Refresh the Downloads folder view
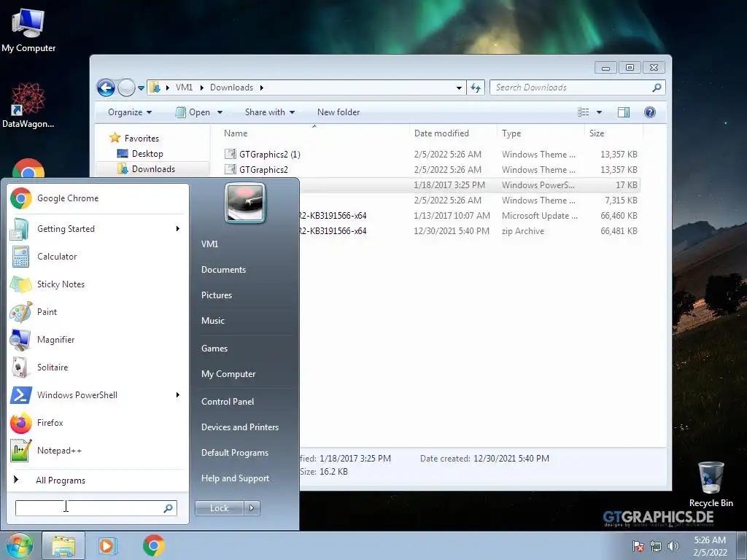 (476, 87)
